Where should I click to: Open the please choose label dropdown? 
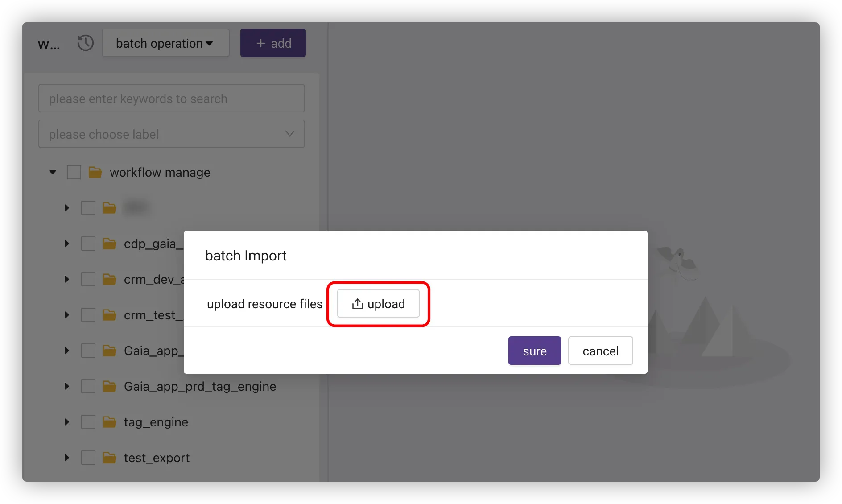click(x=171, y=134)
